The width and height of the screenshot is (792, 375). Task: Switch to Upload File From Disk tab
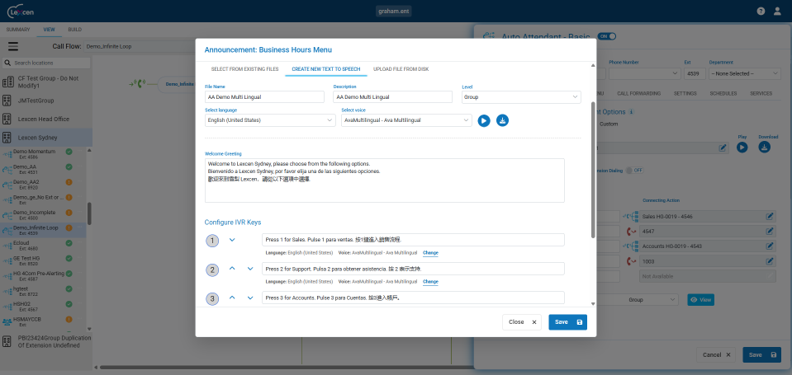pos(401,69)
